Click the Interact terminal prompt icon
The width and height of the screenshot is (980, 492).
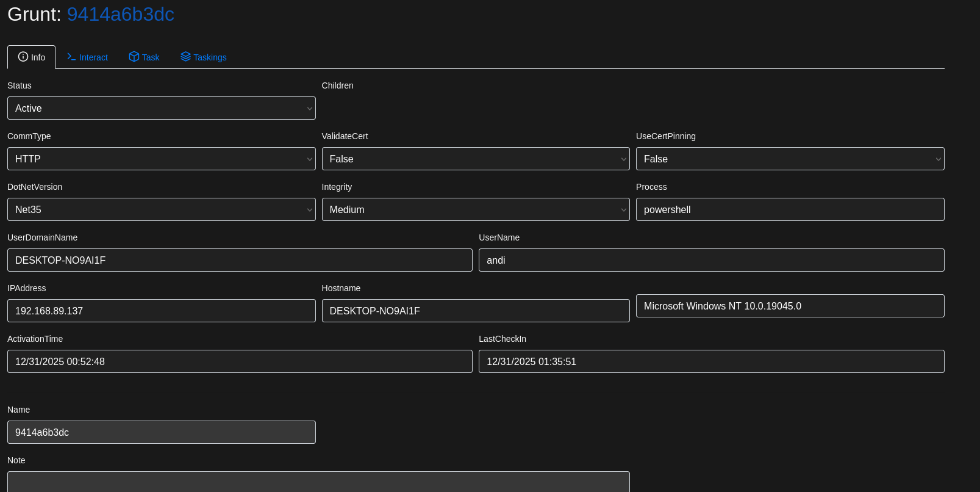click(x=71, y=57)
